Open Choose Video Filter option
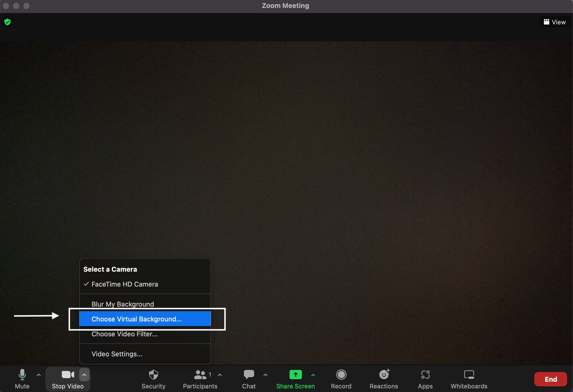The width and height of the screenshot is (573, 392). (x=124, y=334)
